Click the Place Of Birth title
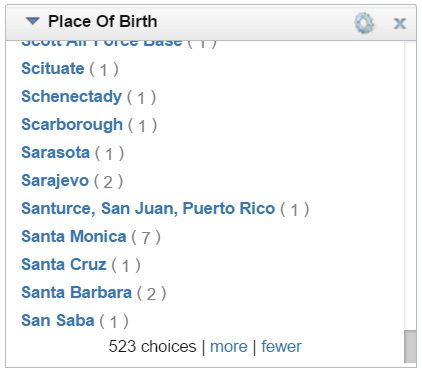Screen dimensions: 422x375 point(103,21)
